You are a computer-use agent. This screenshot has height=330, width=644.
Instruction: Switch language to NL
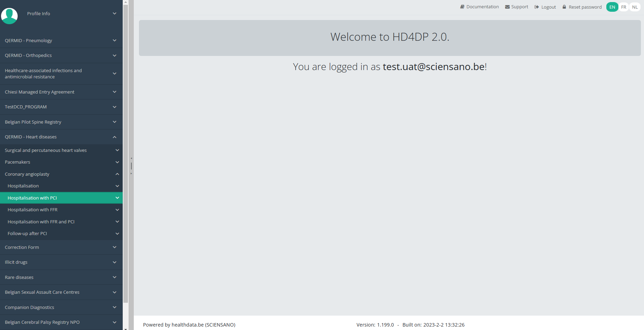click(x=635, y=7)
